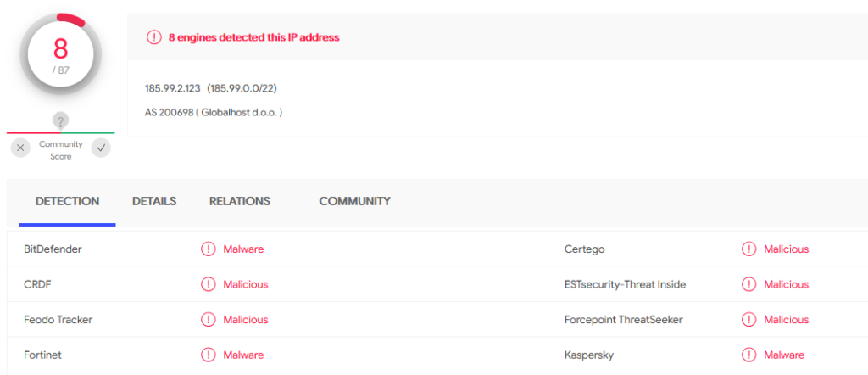Click the AS 200698 Globalhost d.o.o. text
Screen dimensions: 868x375
pyautogui.click(x=214, y=112)
